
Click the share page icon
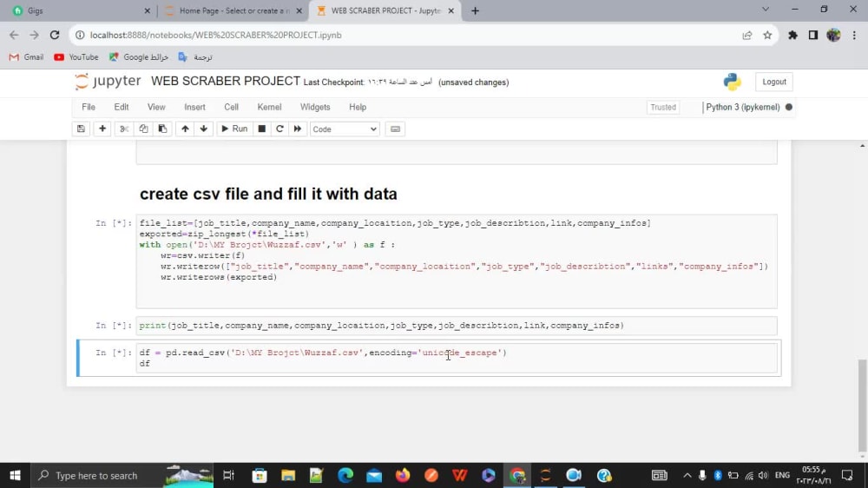[x=746, y=35]
